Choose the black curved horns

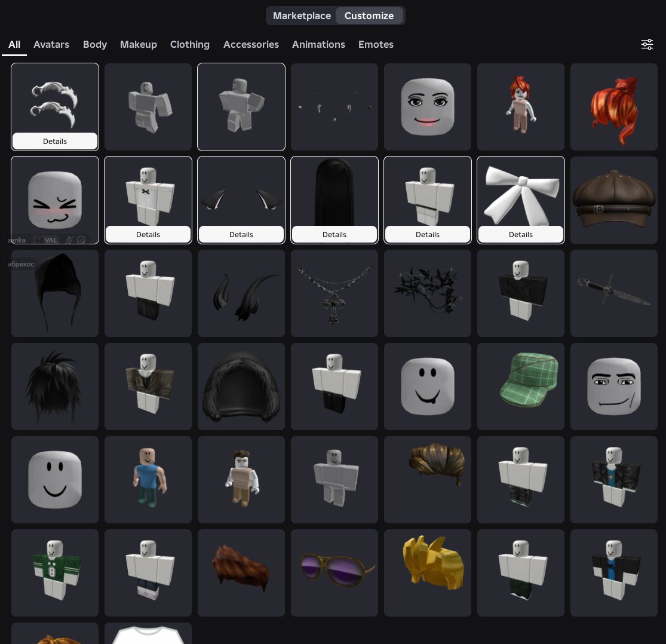pyautogui.click(x=241, y=293)
